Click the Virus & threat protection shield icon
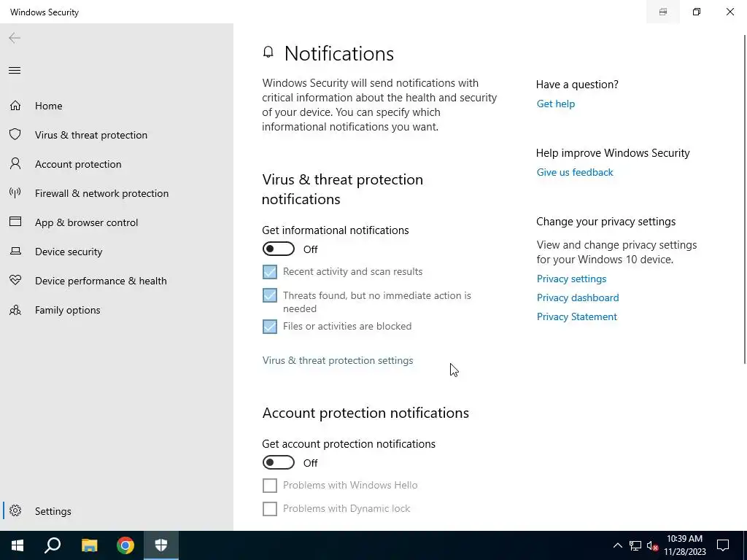 [x=15, y=134]
